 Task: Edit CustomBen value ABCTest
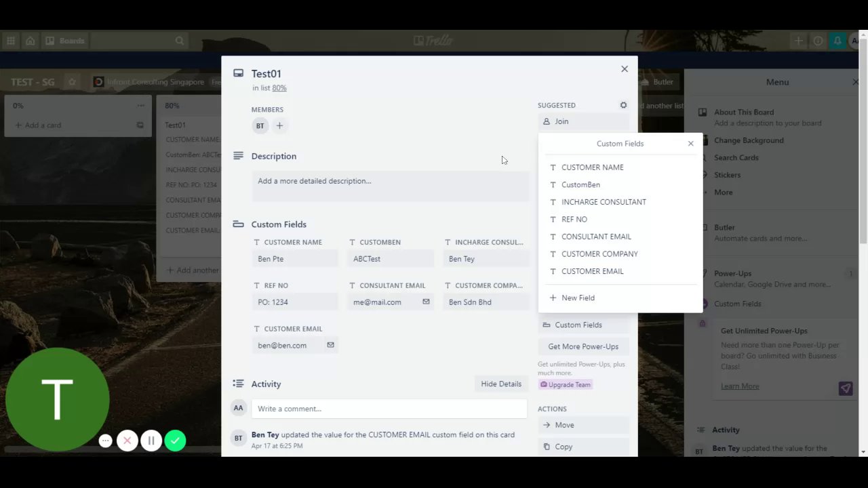pos(391,259)
